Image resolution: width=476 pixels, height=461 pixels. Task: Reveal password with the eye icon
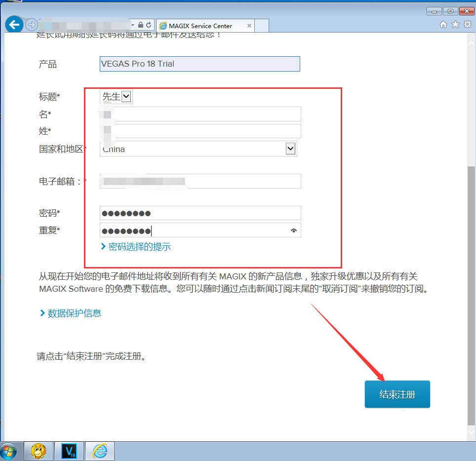[x=294, y=230]
